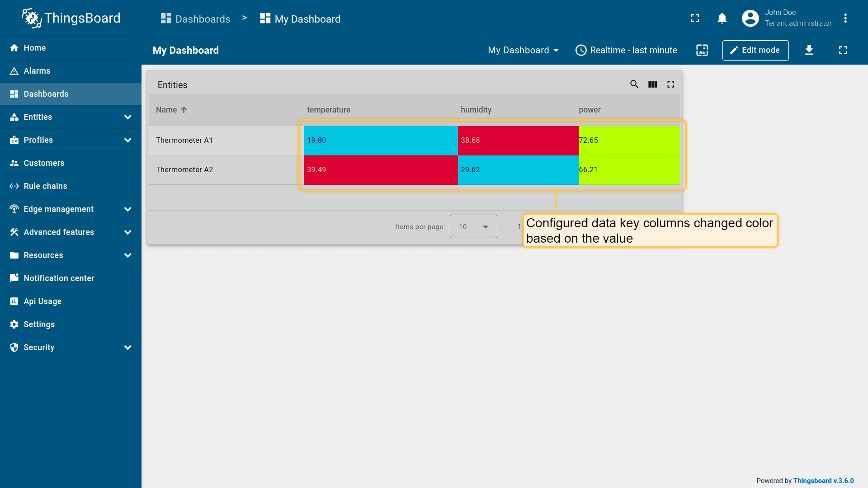The width and height of the screenshot is (868, 488).
Task: Go to Alarms in sidebar
Action: click(37, 71)
